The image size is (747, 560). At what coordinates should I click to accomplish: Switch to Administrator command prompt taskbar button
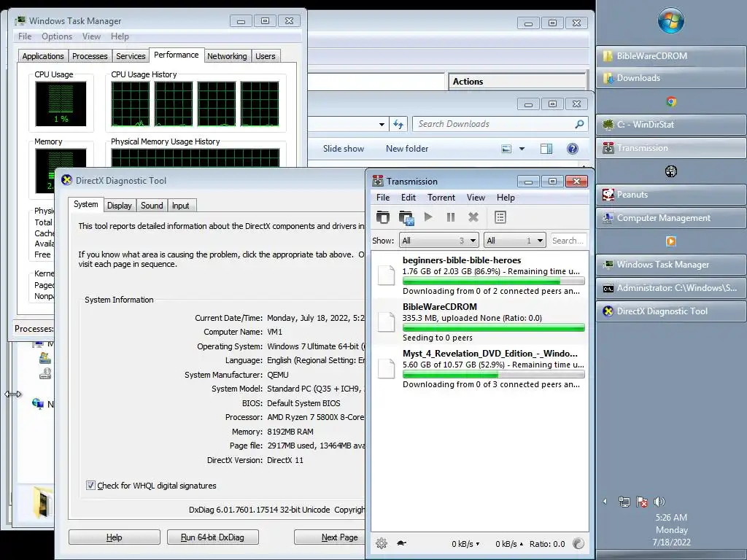point(671,287)
